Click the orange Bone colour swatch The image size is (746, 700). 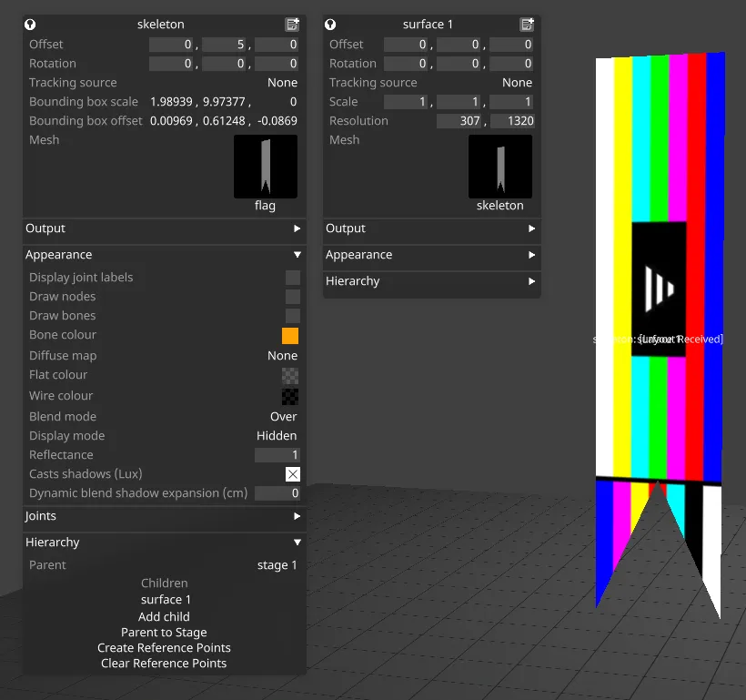pyautogui.click(x=292, y=335)
